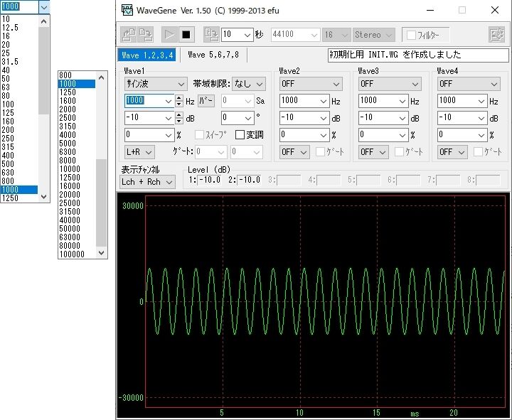512x420 pixels.
Task: Switch to the Wave 1,2,3,4 tab
Action: 147,55
